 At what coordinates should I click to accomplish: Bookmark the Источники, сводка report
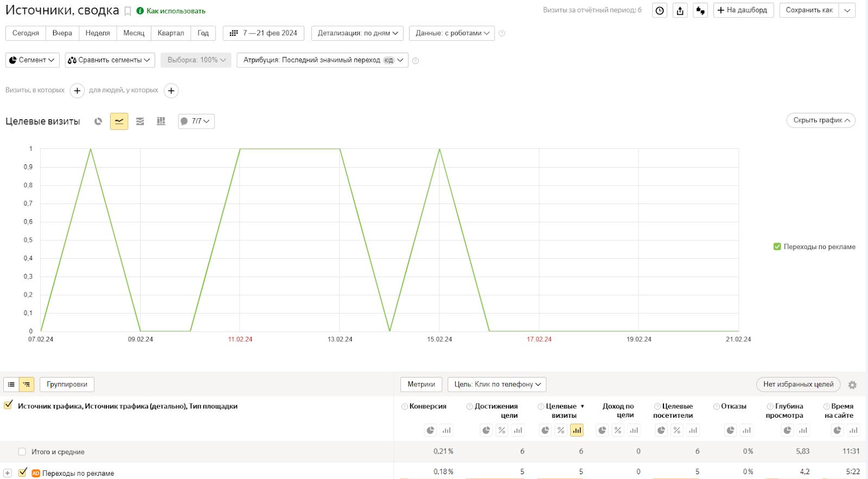128,11
